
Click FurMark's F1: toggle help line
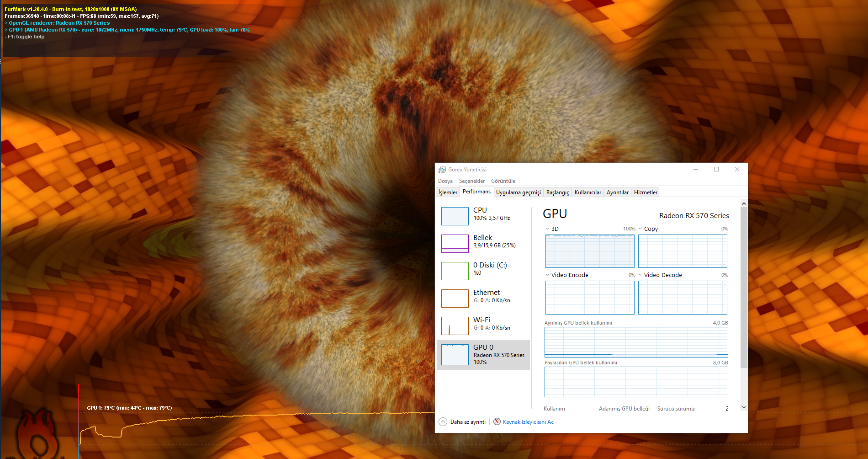(25, 37)
